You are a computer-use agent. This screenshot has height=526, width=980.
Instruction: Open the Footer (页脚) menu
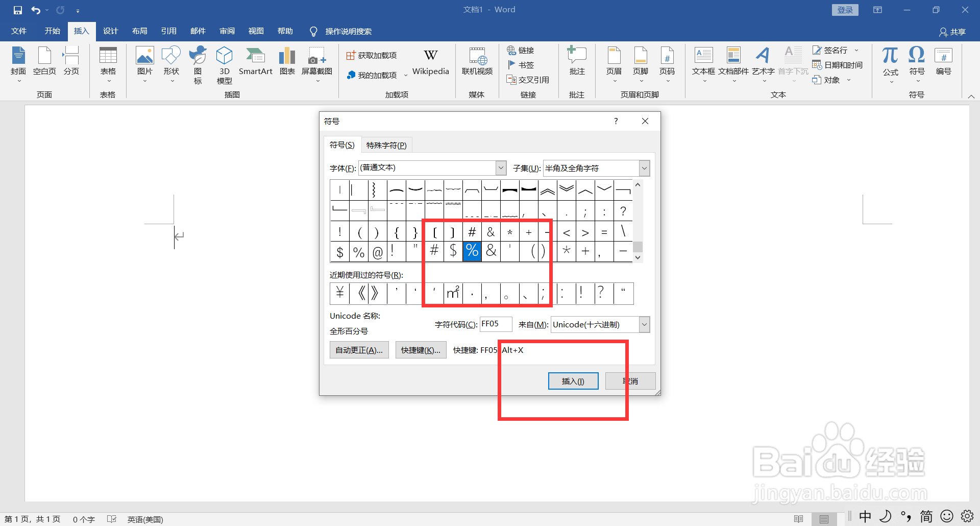pos(641,65)
